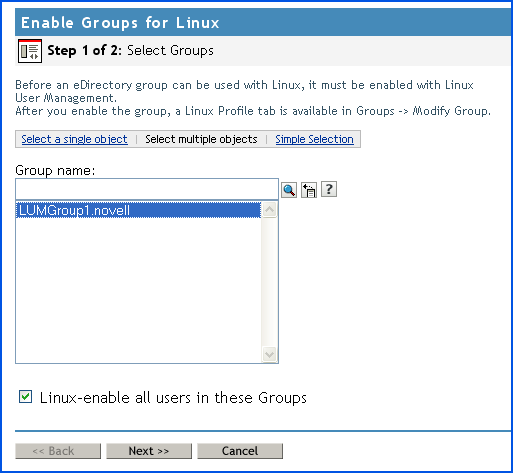Click the list's scroll down arrow

[269, 354]
